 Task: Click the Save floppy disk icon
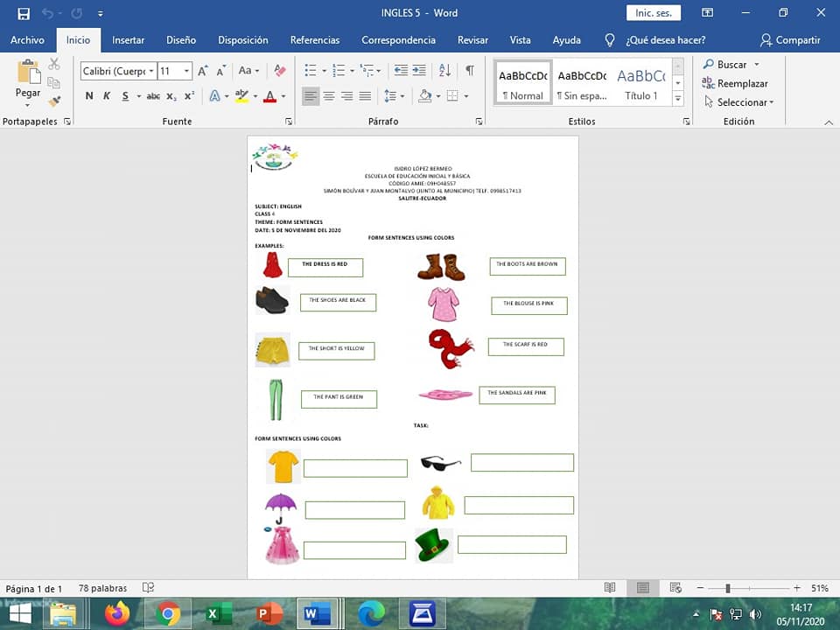(24, 13)
